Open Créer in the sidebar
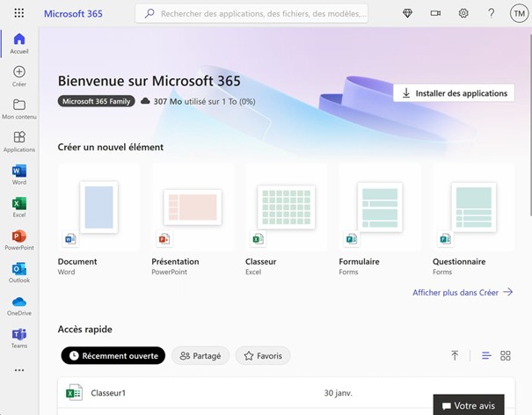Screen dimensions: 532x415 [x=19, y=76]
